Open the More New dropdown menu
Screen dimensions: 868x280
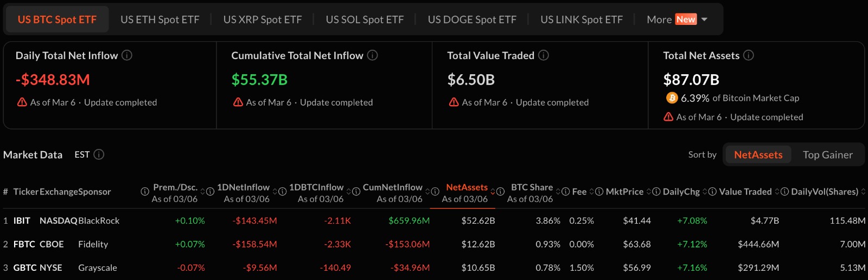pos(676,19)
